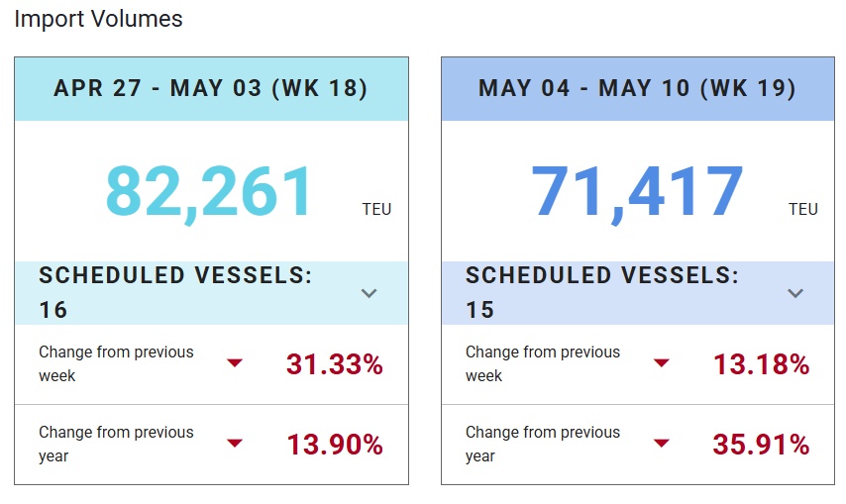Click the 82,261 TEU volume figure
Viewport: 846px width, 504px height.
click(x=209, y=191)
